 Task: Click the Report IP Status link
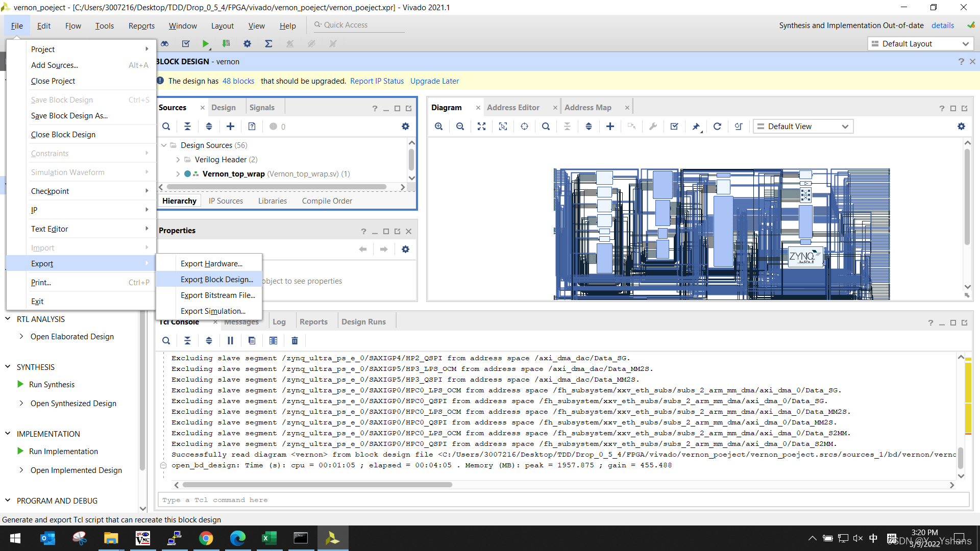(x=377, y=81)
